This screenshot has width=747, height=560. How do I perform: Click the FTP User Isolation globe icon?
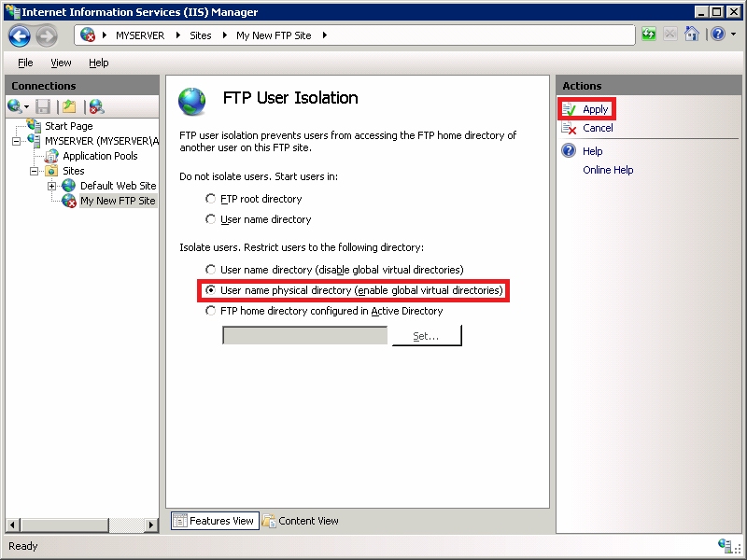[x=192, y=102]
